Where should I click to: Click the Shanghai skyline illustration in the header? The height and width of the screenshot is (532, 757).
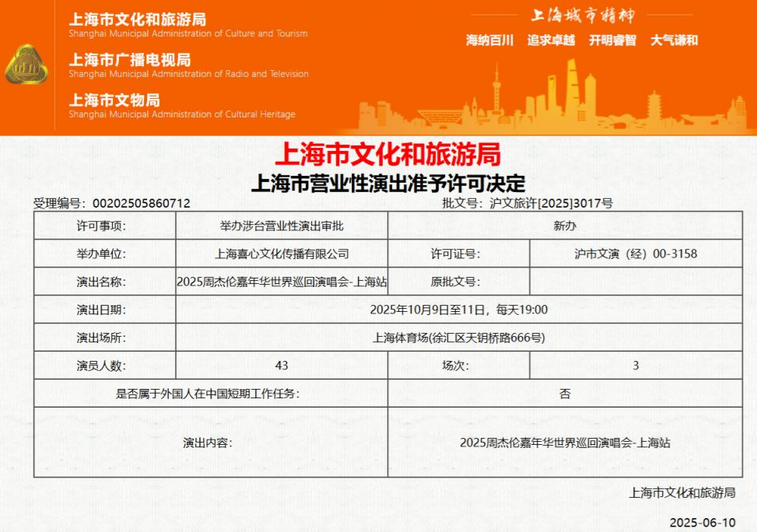(550, 96)
